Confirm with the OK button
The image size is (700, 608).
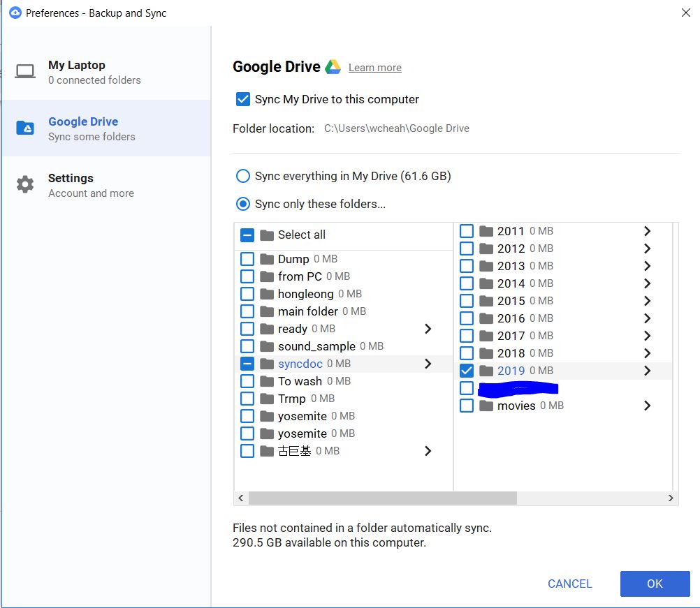click(x=655, y=584)
